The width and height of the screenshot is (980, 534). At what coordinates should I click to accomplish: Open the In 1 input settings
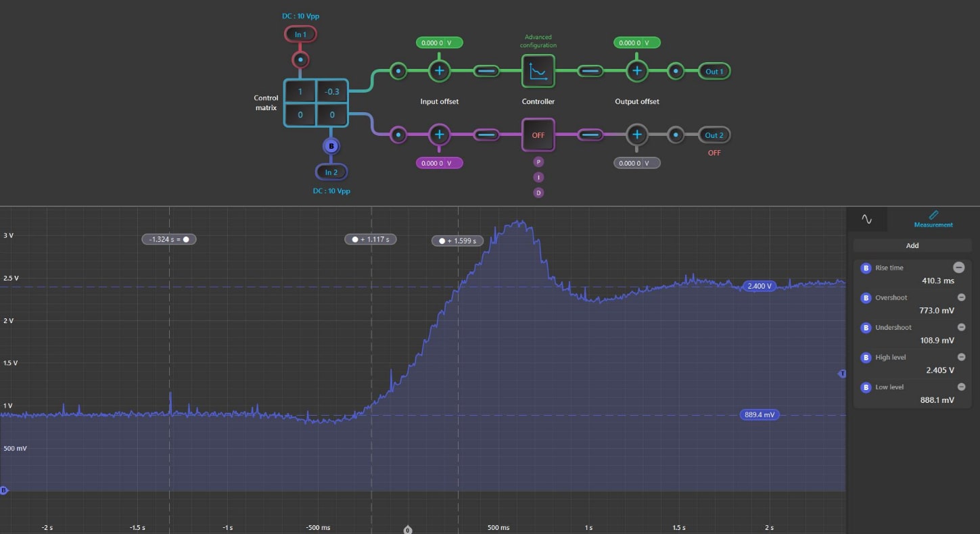[300, 34]
